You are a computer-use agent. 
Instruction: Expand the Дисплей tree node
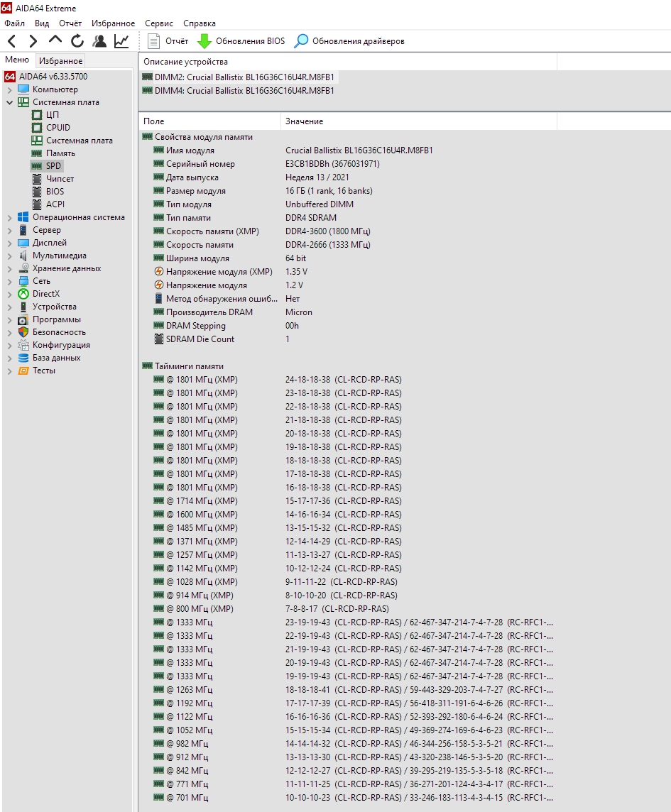pos(9,243)
